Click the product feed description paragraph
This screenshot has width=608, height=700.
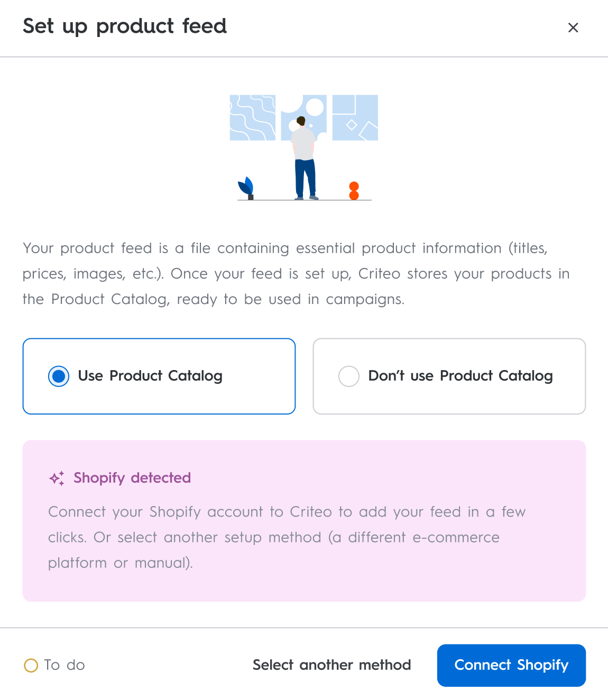click(x=296, y=274)
